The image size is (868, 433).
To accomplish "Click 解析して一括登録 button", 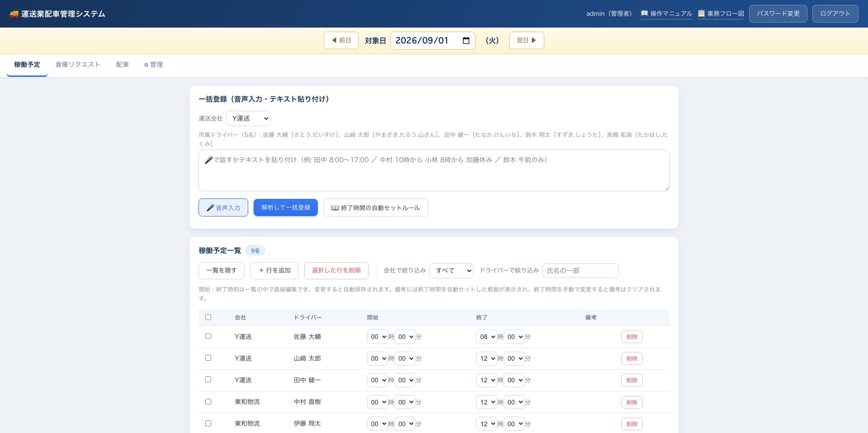I will click(286, 207).
